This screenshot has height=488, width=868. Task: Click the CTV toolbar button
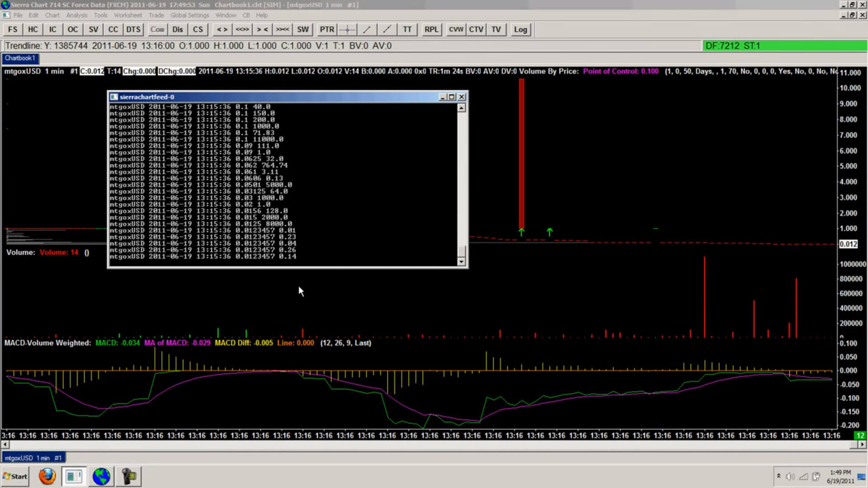476,29
